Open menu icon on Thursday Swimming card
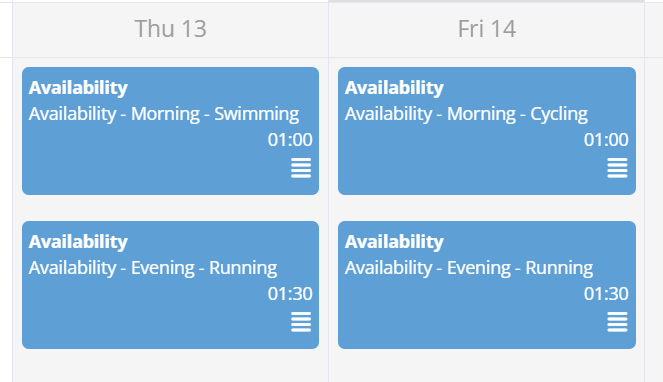663x382 pixels. click(301, 168)
